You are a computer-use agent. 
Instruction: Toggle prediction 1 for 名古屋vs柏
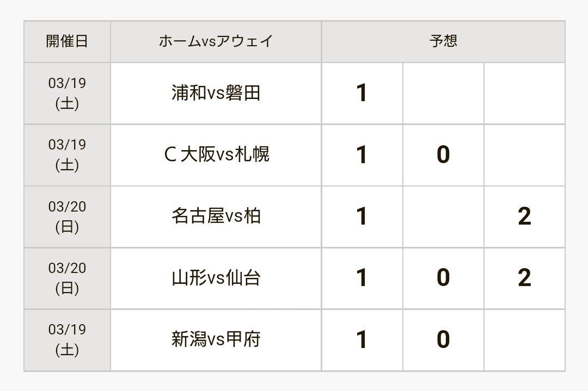coord(362,216)
